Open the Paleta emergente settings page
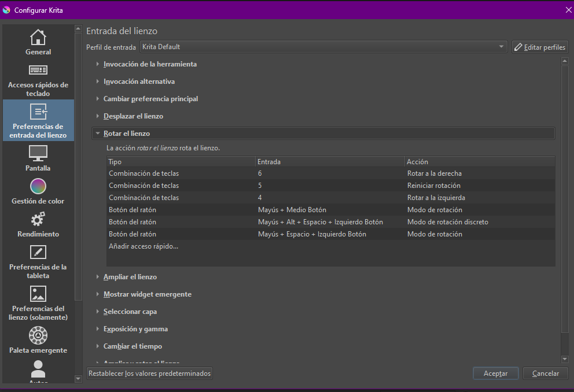The width and height of the screenshot is (574, 392). pyautogui.click(x=38, y=340)
